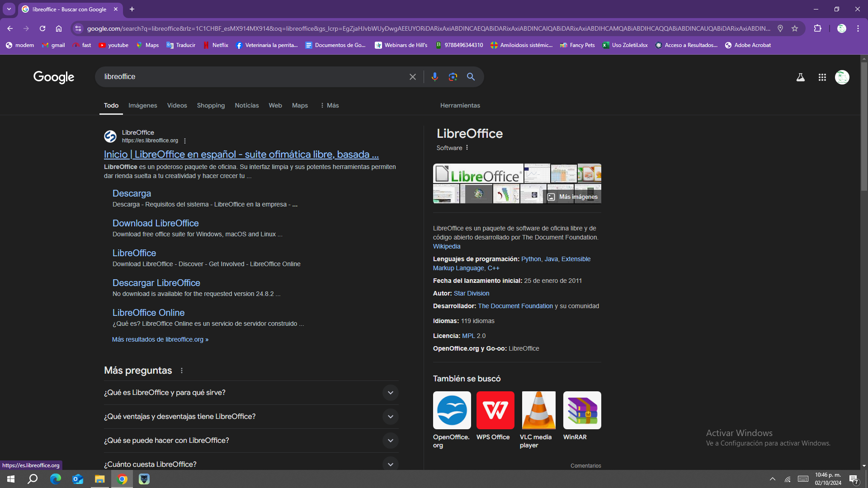Bookmark this page with the star icon
The width and height of the screenshot is (868, 488).
click(795, 28)
